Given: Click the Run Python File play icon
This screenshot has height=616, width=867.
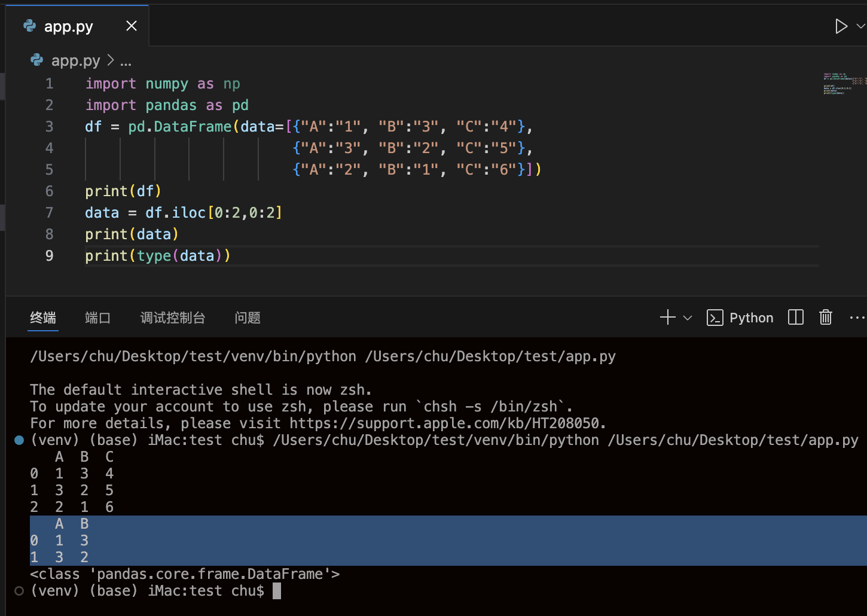Looking at the screenshot, I should coord(841,26).
